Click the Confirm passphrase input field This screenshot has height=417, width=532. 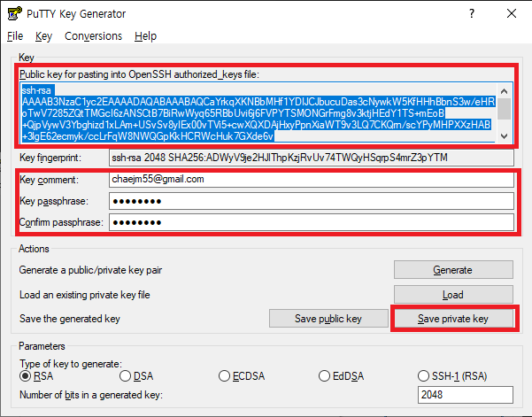(x=311, y=222)
